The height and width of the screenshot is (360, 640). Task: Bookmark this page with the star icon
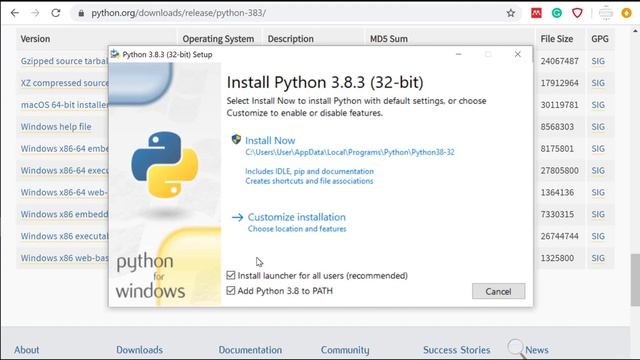(x=511, y=13)
